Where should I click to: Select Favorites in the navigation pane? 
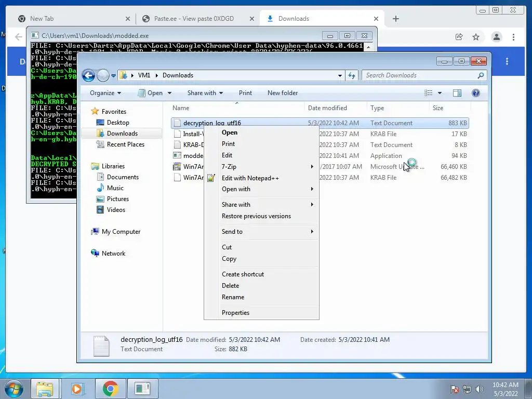coord(114,112)
